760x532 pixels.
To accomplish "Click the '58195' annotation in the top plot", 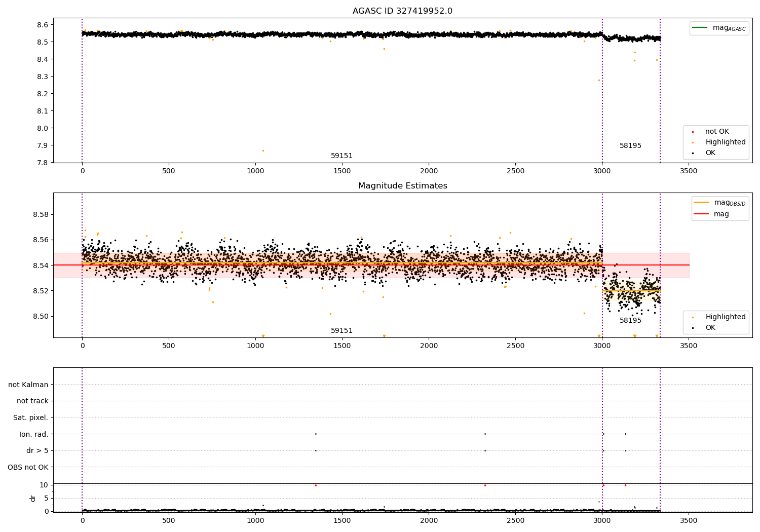I will pos(630,146).
